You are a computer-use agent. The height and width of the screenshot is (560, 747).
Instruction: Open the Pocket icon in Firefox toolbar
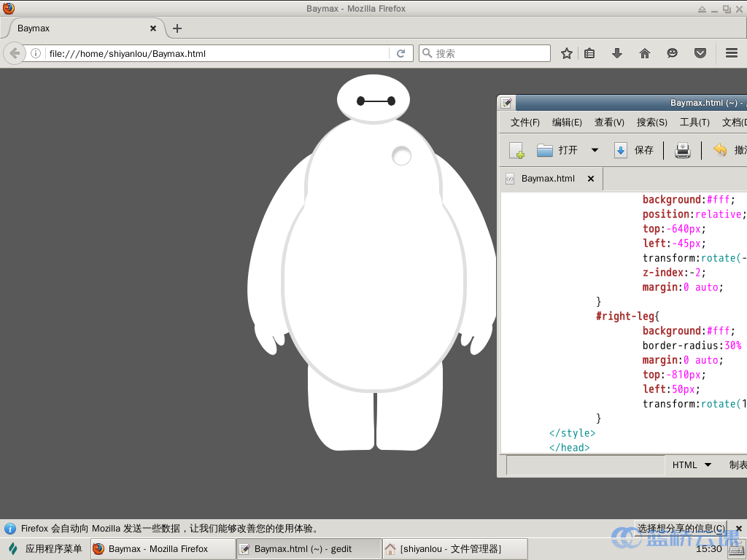[x=700, y=53]
